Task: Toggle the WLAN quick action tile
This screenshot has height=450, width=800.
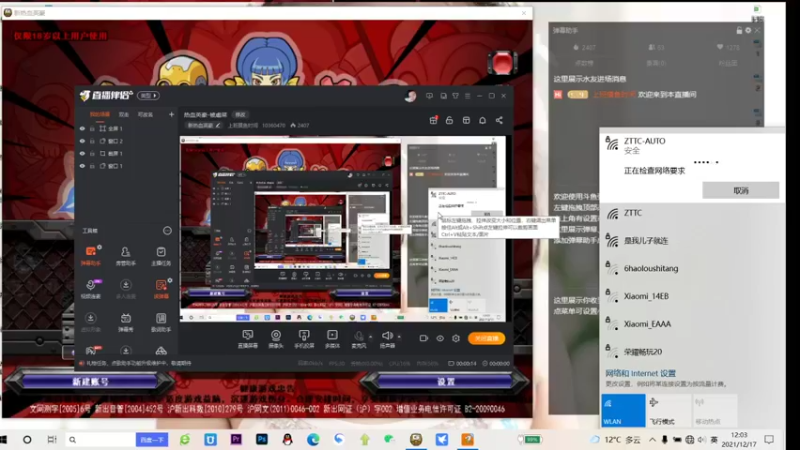Action: [623, 411]
